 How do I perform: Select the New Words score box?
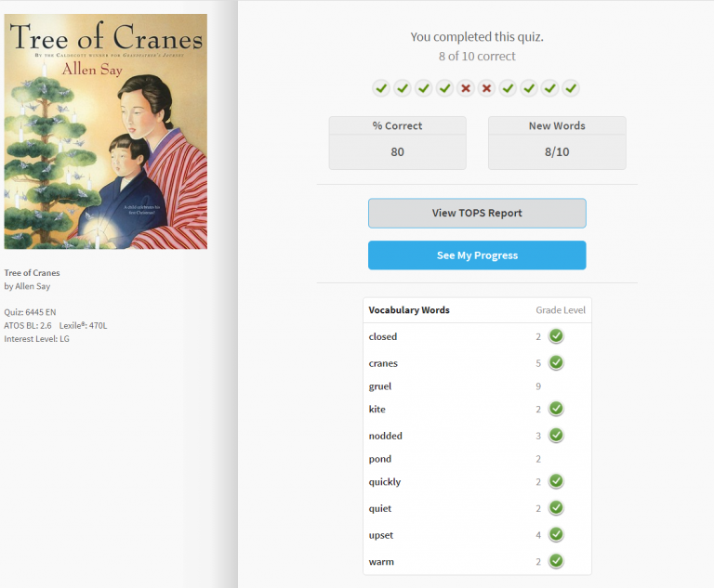coord(557,143)
